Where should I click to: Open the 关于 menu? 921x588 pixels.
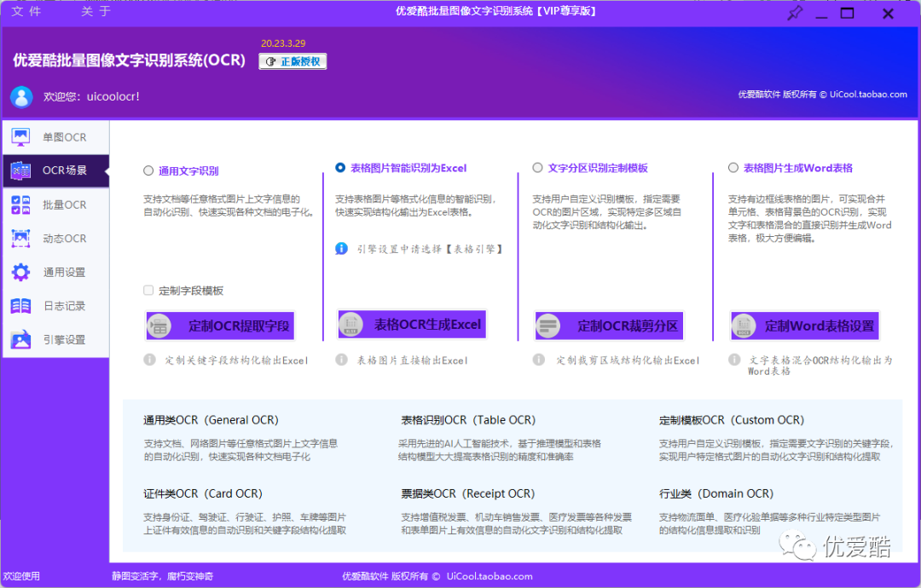point(96,11)
